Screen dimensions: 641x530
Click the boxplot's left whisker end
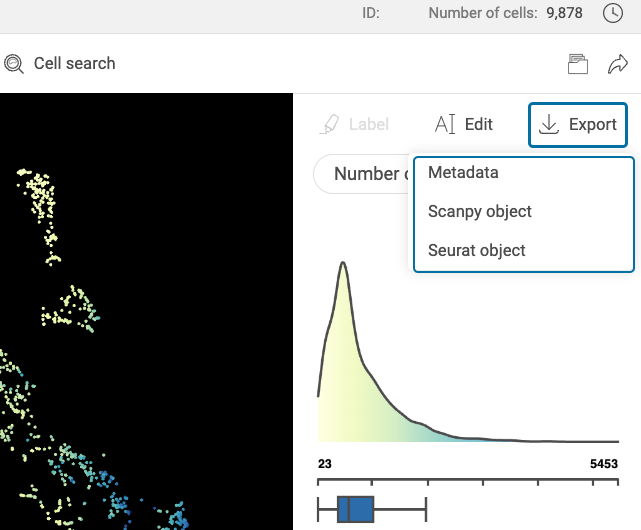[x=318, y=509]
